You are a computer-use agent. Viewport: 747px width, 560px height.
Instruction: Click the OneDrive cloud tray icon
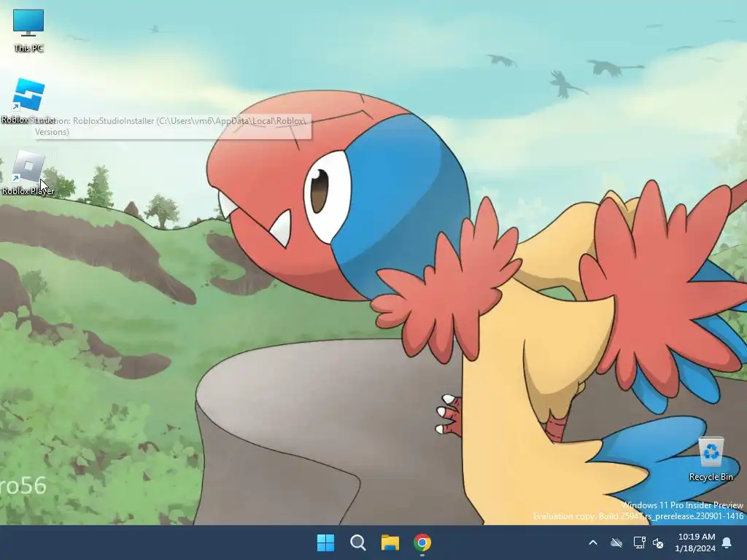(x=616, y=542)
